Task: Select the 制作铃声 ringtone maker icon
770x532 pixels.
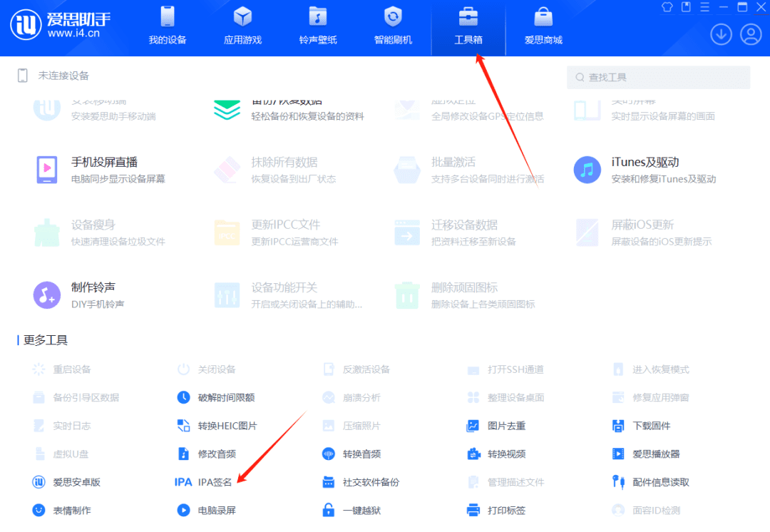Action: 47,295
